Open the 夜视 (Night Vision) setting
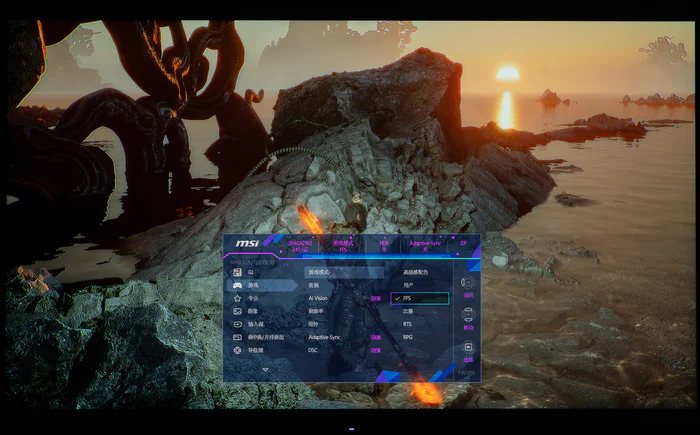Image resolution: width=700 pixels, height=435 pixels. click(x=313, y=285)
